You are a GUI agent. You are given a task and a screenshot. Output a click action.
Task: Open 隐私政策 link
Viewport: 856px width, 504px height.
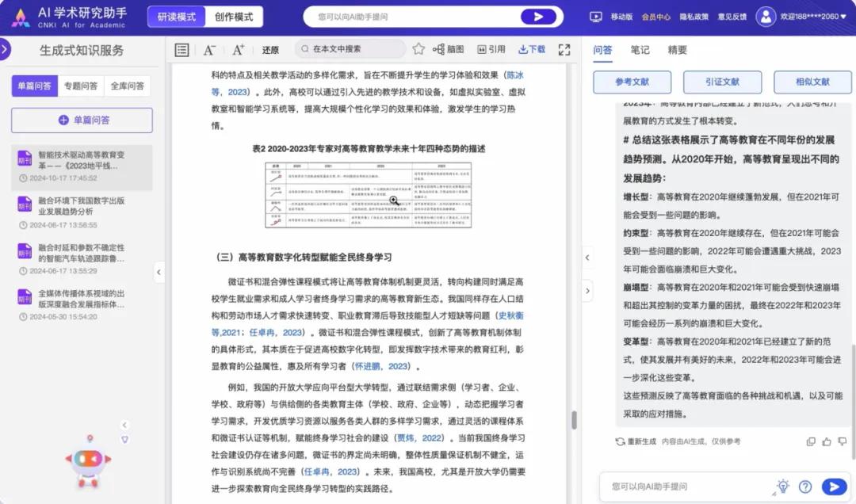point(694,17)
